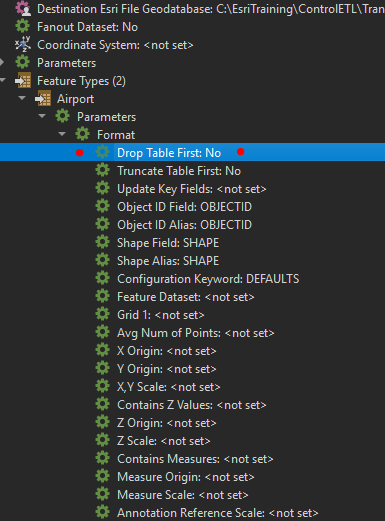The width and height of the screenshot is (385, 521).
Task: Select X Origin: <not set>
Action: [167, 351]
